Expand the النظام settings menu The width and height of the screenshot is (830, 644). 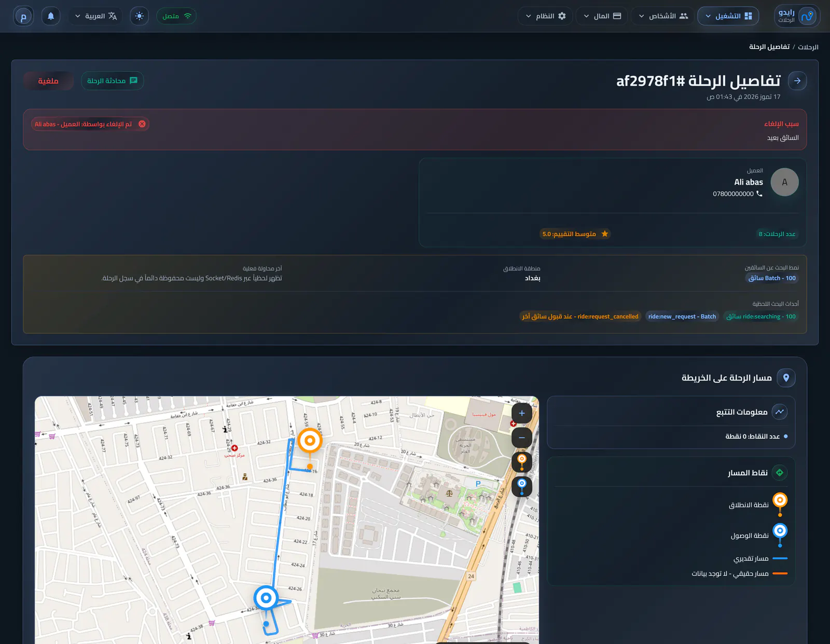545,16
